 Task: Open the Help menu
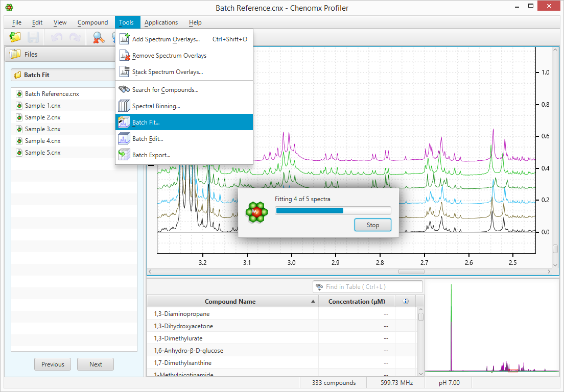(x=195, y=22)
